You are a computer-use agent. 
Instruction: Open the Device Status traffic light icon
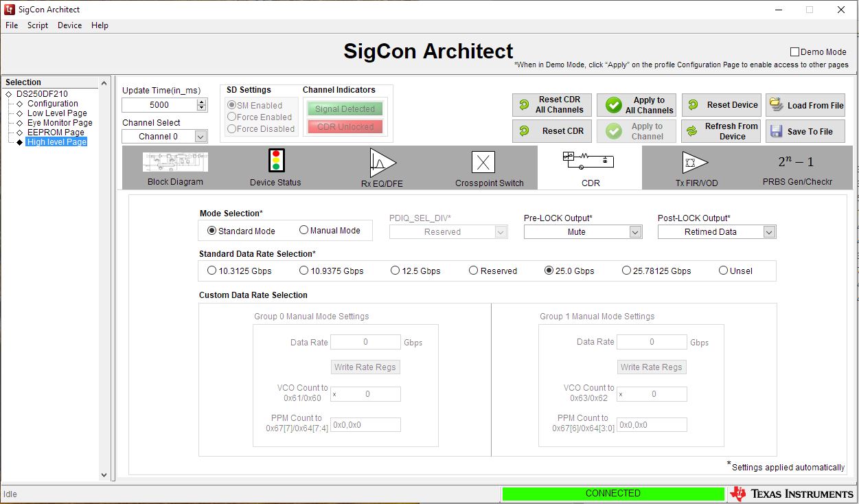276,160
